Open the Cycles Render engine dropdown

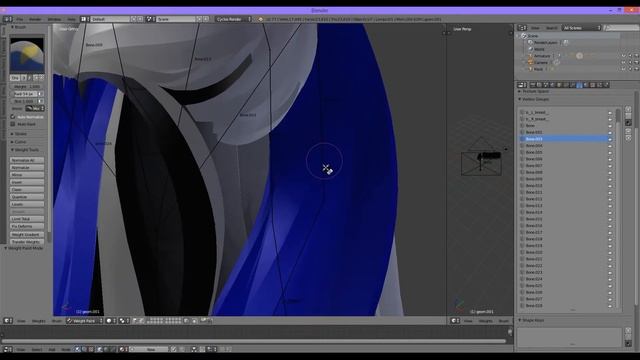click(233, 19)
